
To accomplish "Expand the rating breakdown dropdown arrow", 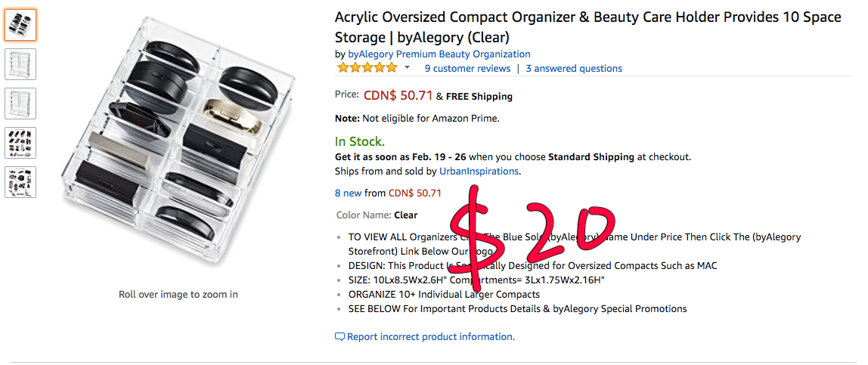I will tap(407, 68).
